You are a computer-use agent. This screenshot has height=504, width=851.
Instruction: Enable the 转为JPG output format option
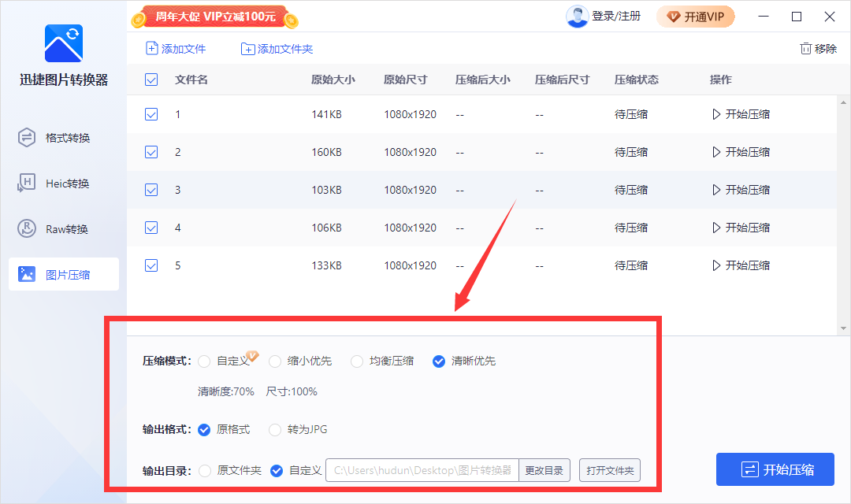coord(275,430)
